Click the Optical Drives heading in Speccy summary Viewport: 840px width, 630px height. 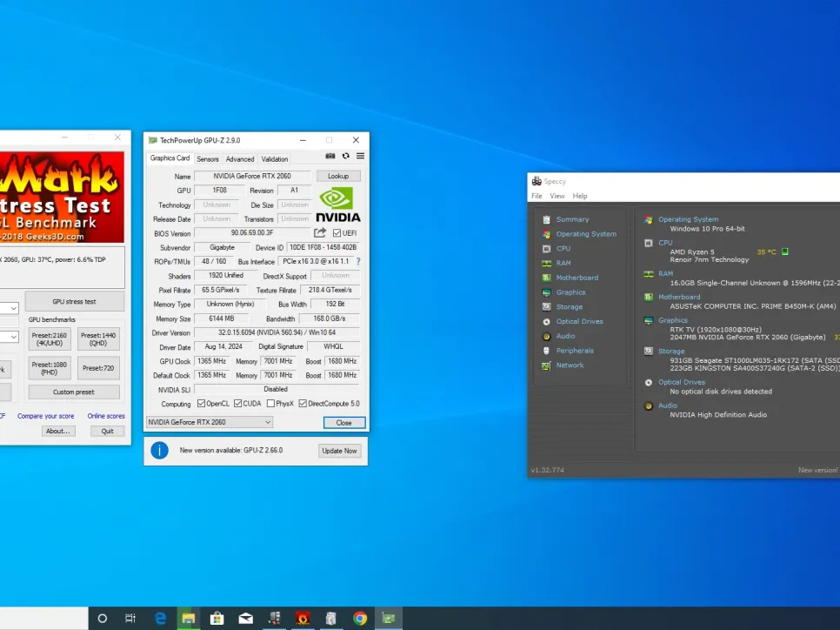pos(682,382)
